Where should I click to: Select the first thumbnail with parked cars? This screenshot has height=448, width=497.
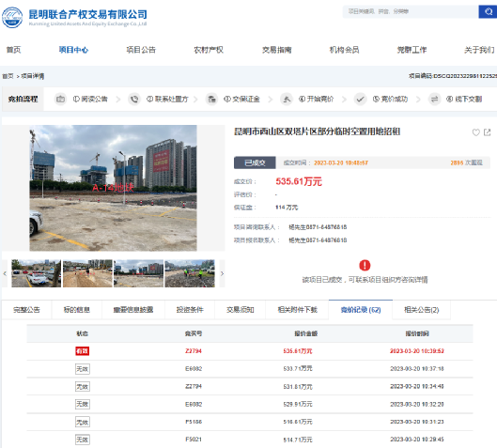coord(36,273)
